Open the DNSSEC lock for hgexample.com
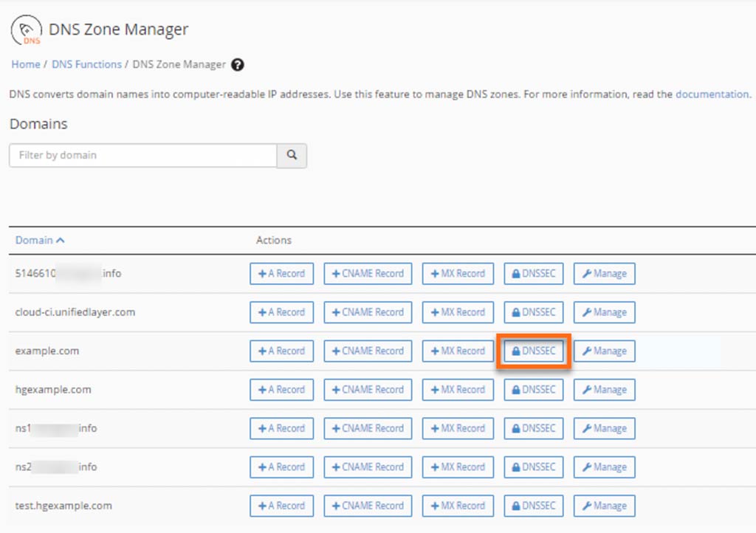Screen dimensions: 756x533 pos(533,389)
